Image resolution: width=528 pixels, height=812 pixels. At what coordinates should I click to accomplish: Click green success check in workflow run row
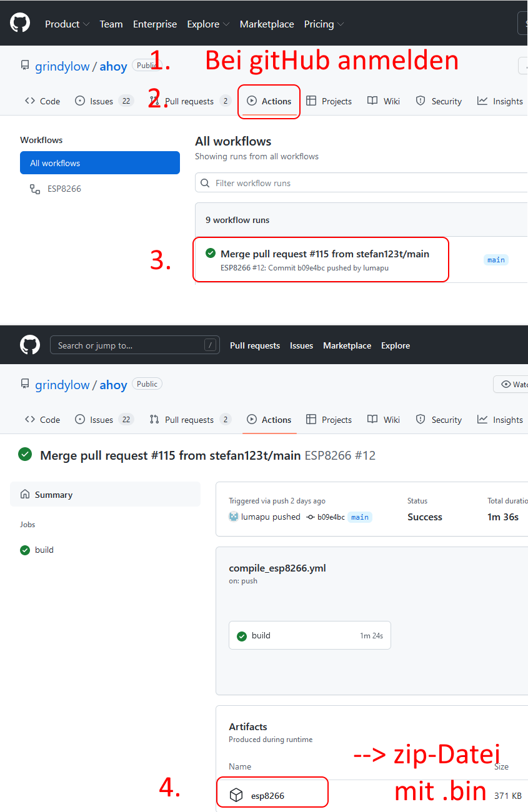211,253
